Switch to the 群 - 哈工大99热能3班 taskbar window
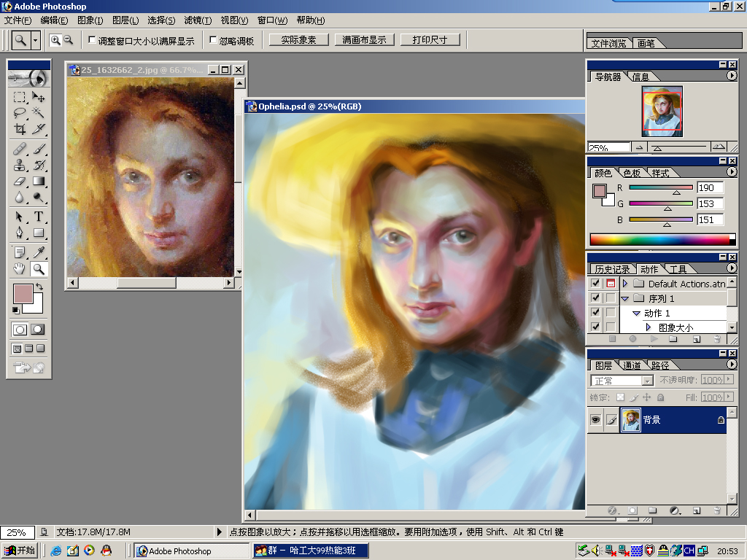The image size is (747, 560). pyautogui.click(x=311, y=551)
